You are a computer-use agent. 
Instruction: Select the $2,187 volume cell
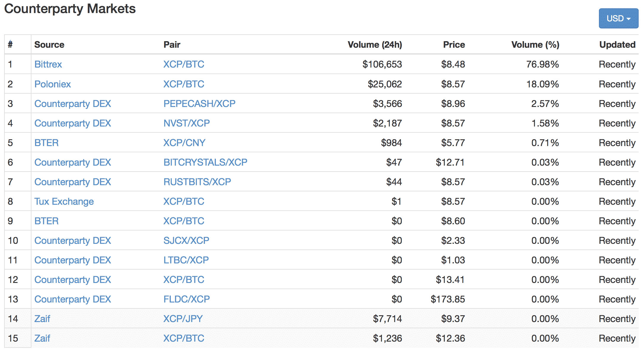coord(388,123)
